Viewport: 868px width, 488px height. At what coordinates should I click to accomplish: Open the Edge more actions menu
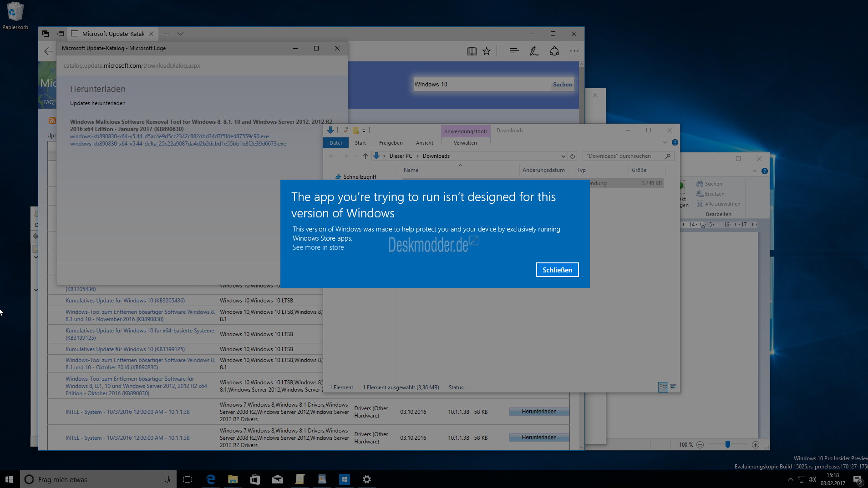[x=574, y=51]
